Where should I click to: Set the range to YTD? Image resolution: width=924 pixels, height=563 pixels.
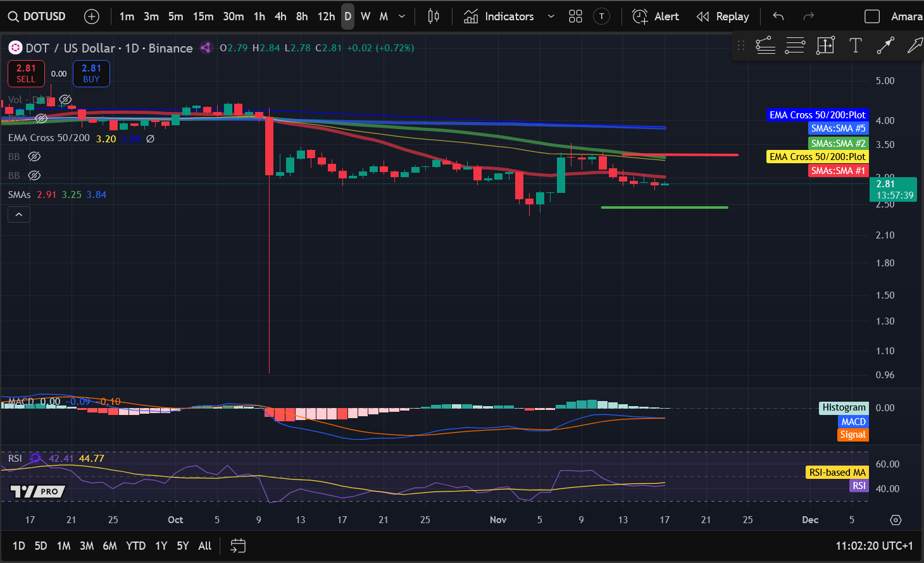pos(135,546)
